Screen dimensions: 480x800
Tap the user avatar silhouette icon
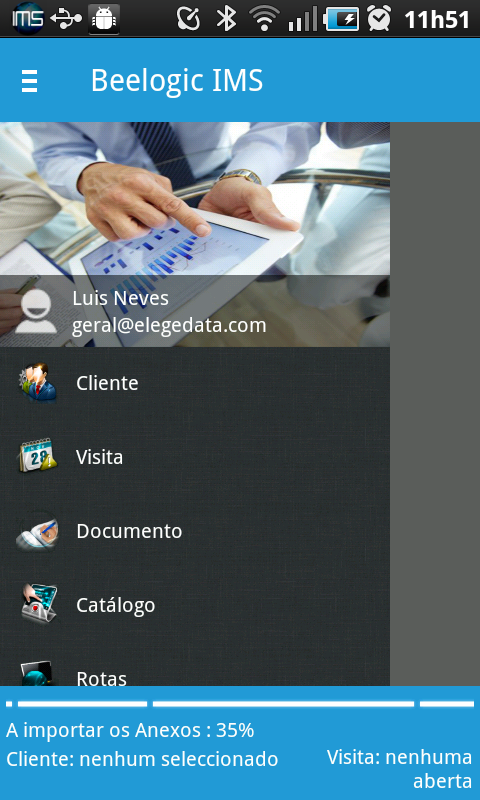[36, 312]
